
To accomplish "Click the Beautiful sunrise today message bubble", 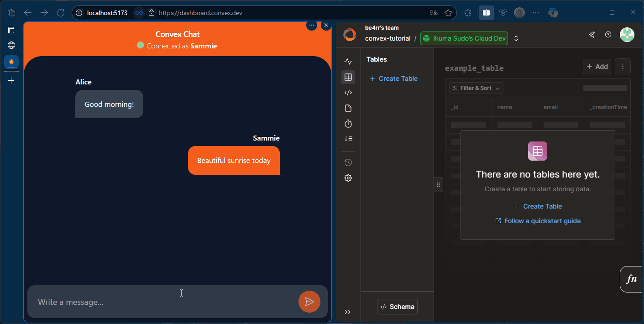I will [234, 160].
